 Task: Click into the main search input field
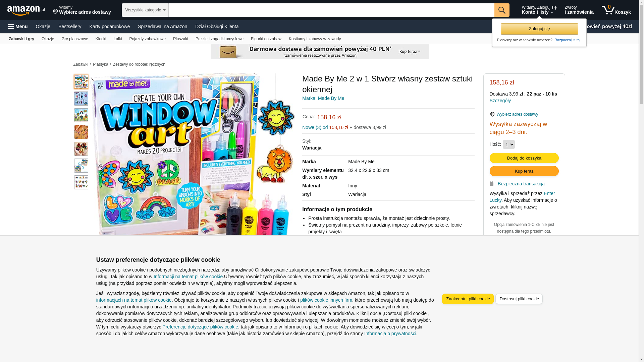[331, 10]
